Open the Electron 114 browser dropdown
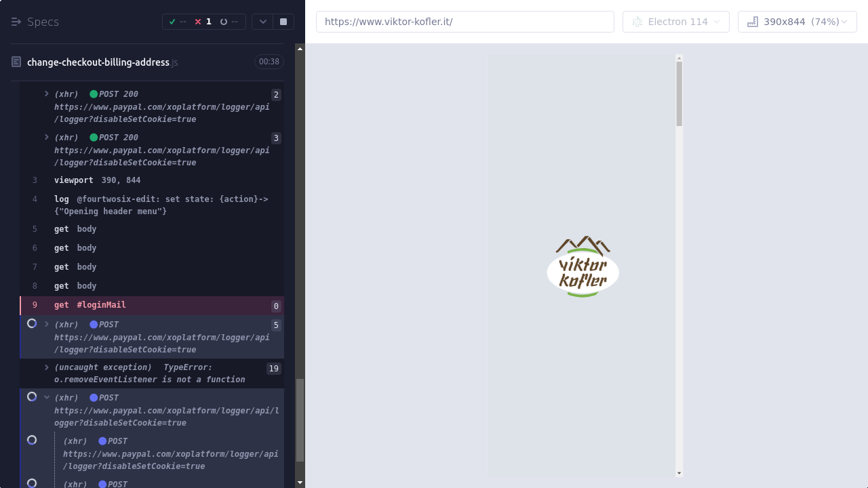 (676, 22)
